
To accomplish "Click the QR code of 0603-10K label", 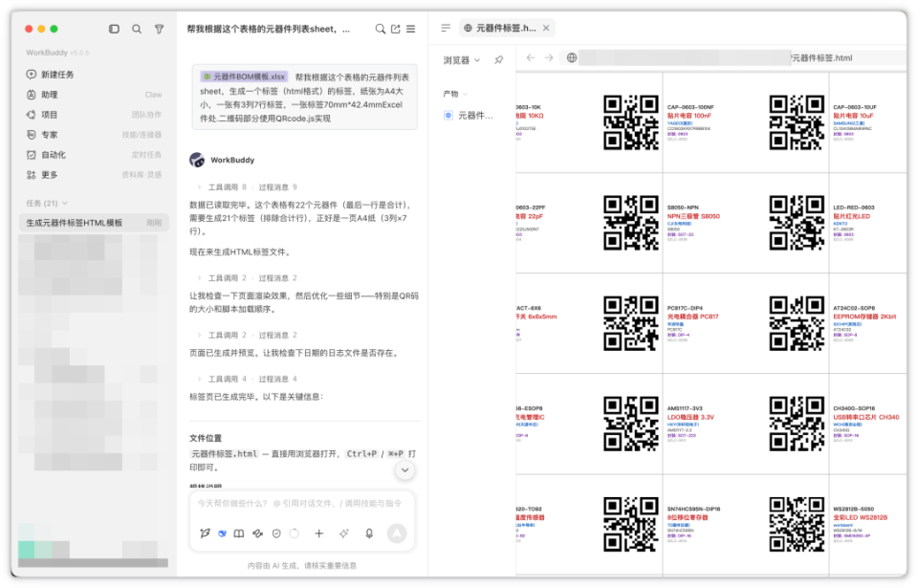I will pyautogui.click(x=631, y=122).
